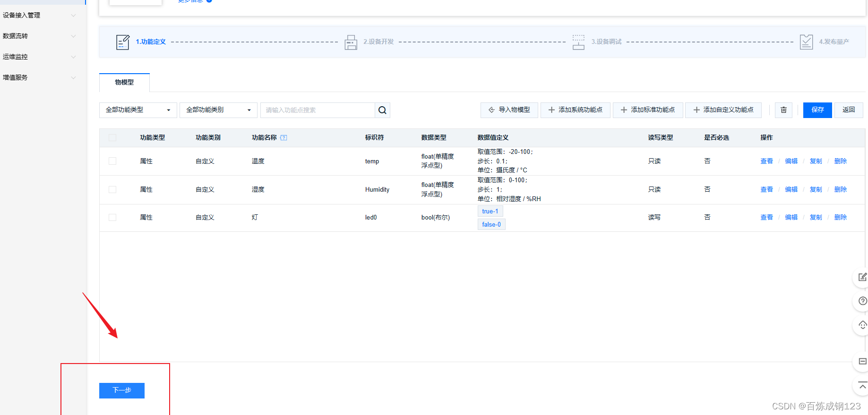Open the 全部功能类别 dropdown
The image size is (868, 415).
click(x=218, y=110)
